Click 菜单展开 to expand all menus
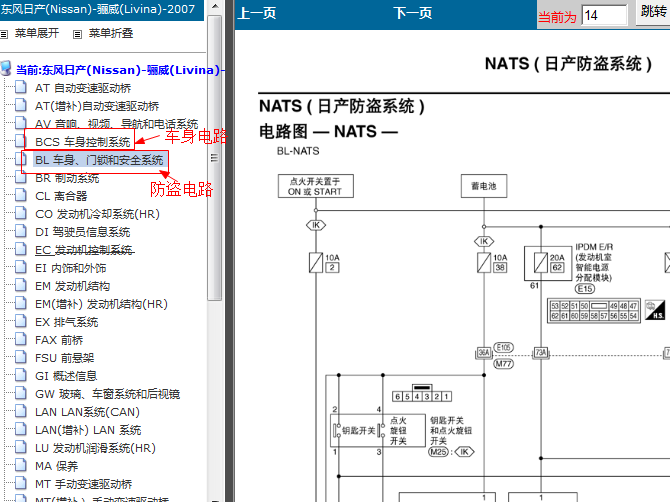 coord(37,33)
